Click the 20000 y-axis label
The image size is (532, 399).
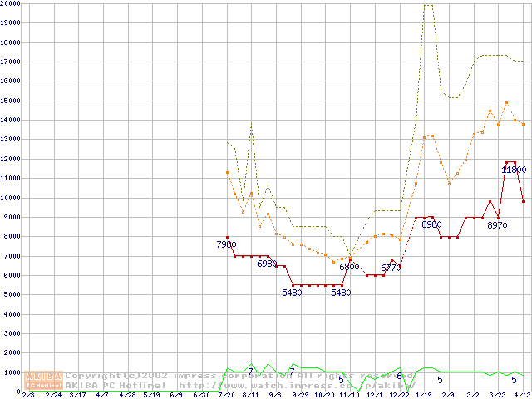click(10, 3)
